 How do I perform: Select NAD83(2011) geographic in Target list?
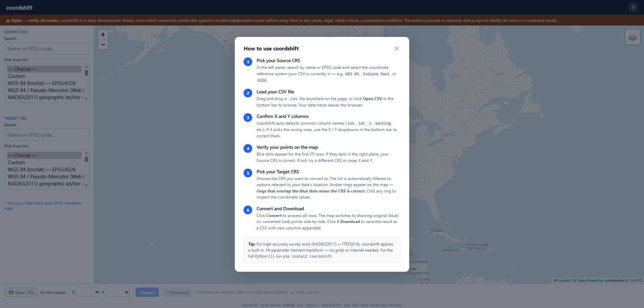click(x=44, y=184)
